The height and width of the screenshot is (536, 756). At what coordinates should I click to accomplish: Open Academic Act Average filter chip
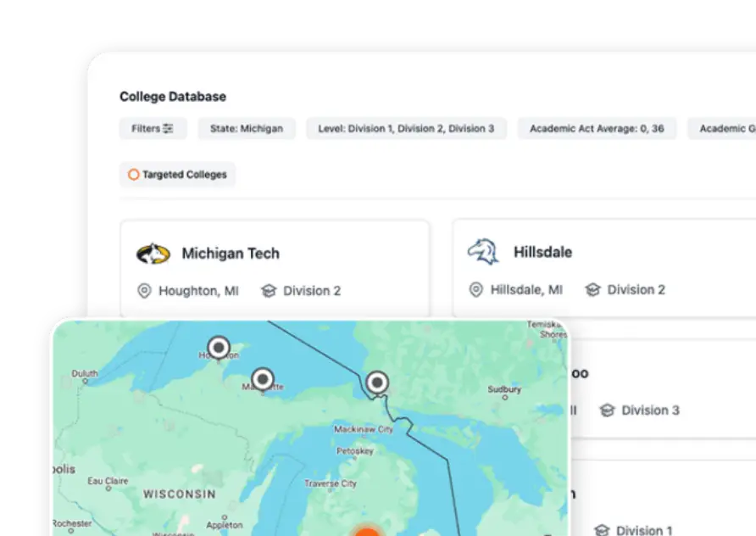click(597, 129)
